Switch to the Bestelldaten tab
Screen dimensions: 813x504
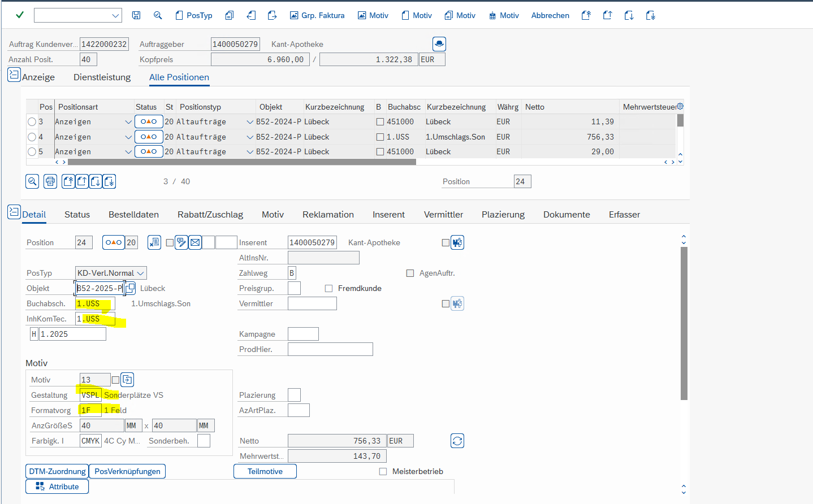point(133,214)
